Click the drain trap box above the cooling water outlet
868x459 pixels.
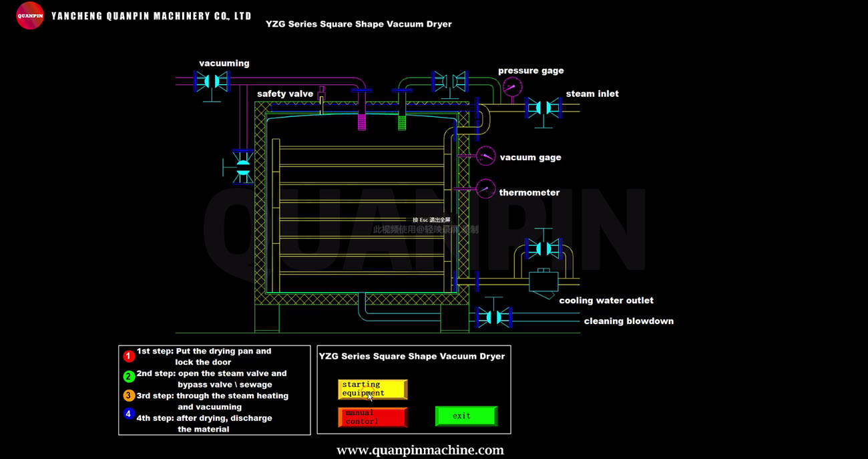pyautogui.click(x=544, y=281)
